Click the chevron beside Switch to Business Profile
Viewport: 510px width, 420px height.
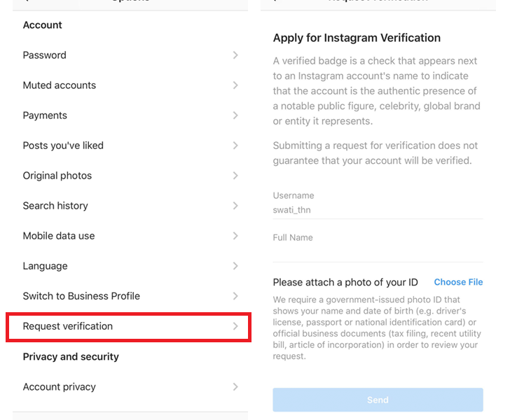coord(235,296)
